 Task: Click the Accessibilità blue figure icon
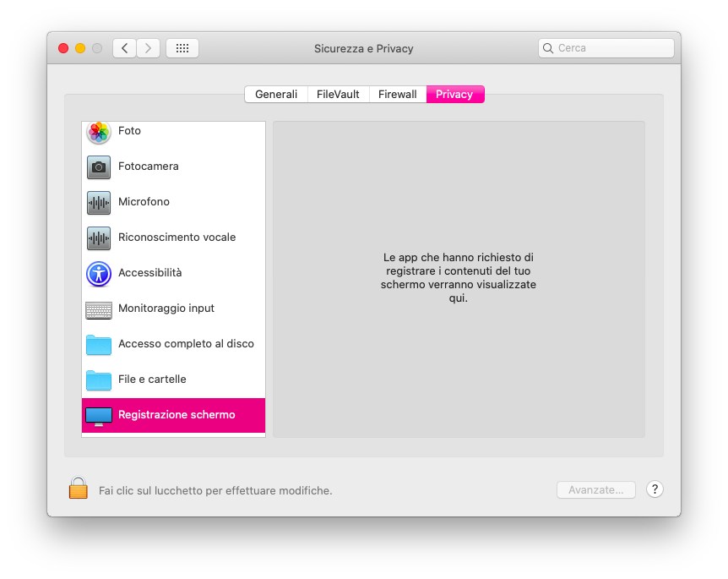99,274
